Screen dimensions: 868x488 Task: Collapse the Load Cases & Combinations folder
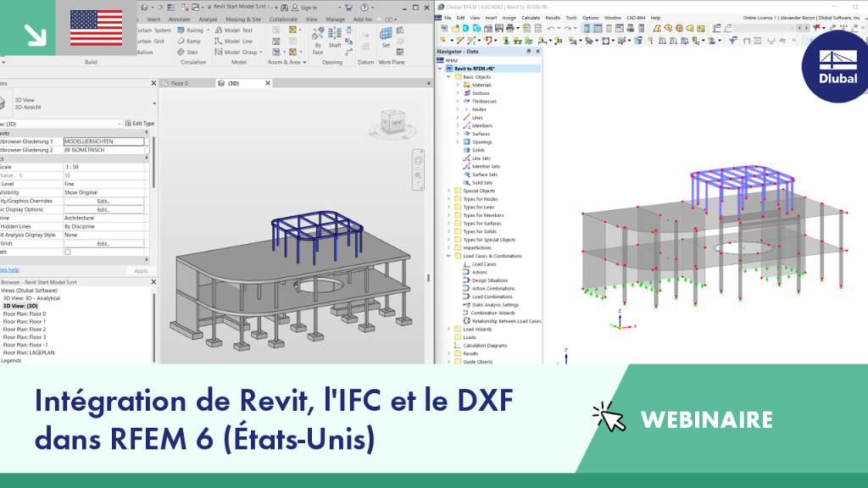coord(449,256)
